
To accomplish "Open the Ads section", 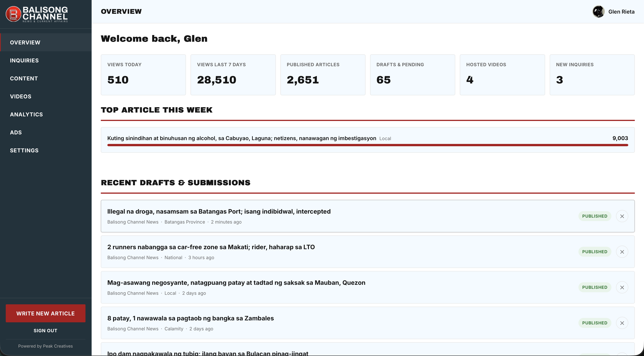I will coord(46,132).
